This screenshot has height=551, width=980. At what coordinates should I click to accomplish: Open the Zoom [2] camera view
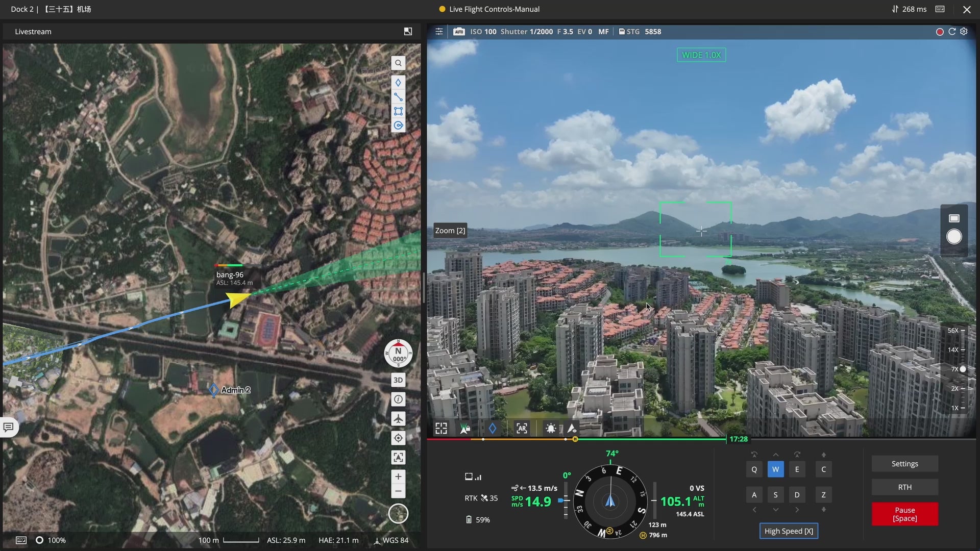point(450,231)
